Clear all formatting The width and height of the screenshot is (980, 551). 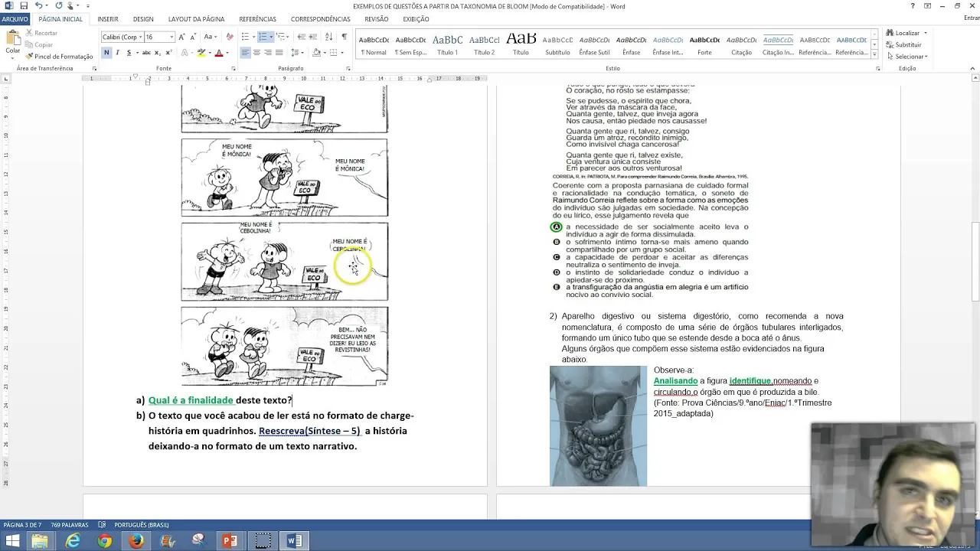pyautogui.click(x=230, y=37)
